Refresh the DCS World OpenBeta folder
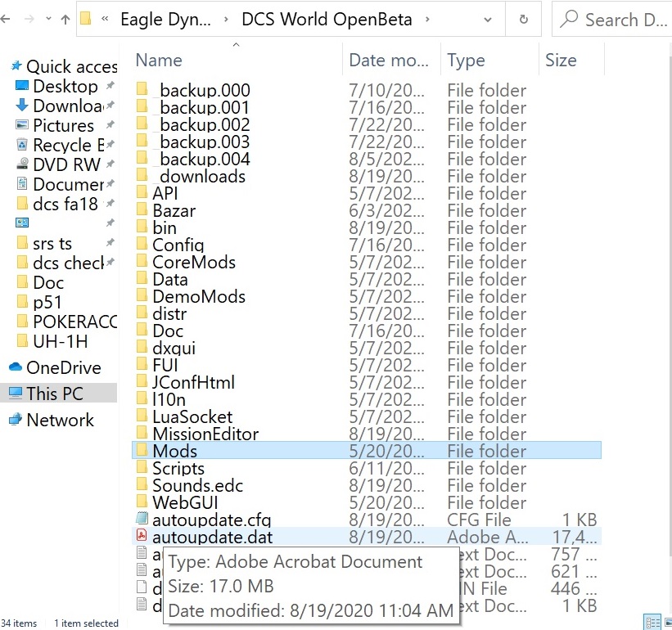The height and width of the screenshot is (630, 672). pyautogui.click(x=523, y=20)
